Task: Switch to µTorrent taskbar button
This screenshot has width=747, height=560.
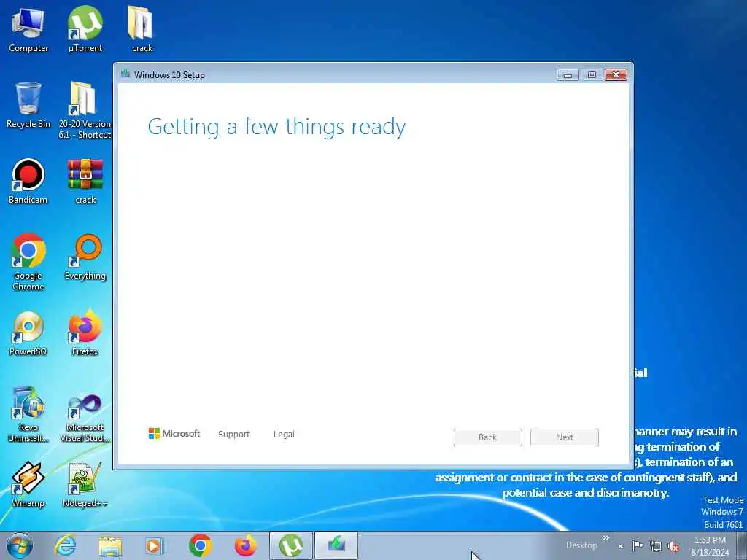Action: point(291,545)
